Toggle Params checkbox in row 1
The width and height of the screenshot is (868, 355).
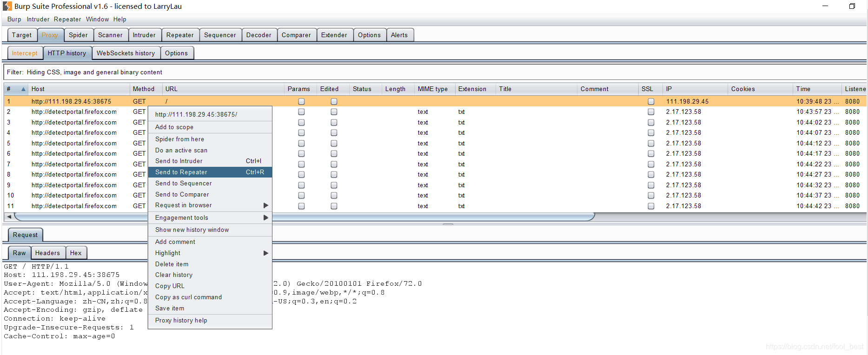301,101
